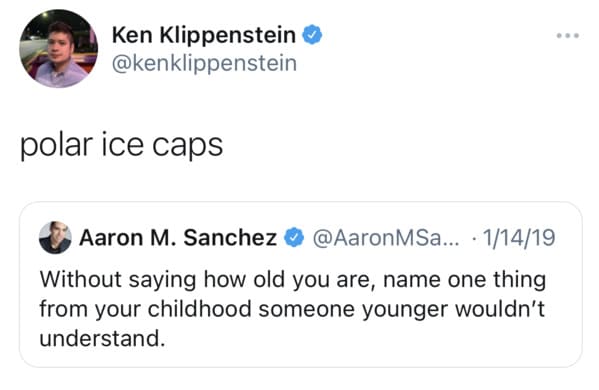
Task: Open Ken Klippenstein's profile picture
Action: [58, 49]
